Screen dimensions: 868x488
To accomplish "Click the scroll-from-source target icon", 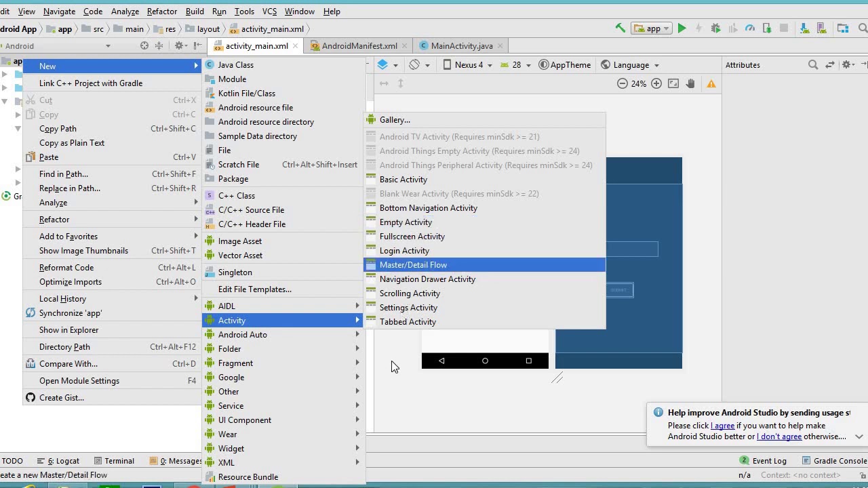I will coord(144,45).
